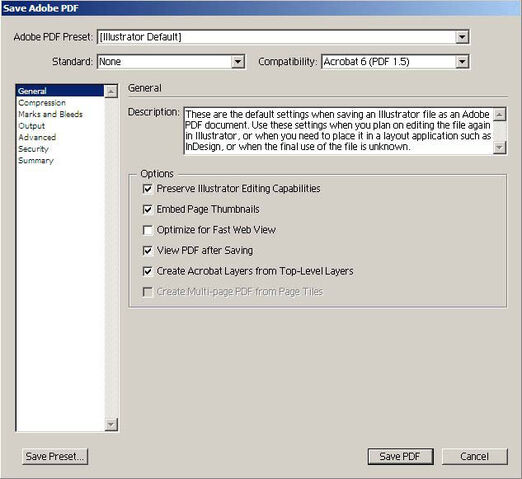Disable View PDF after Saving
522x479 pixels.
[147, 251]
